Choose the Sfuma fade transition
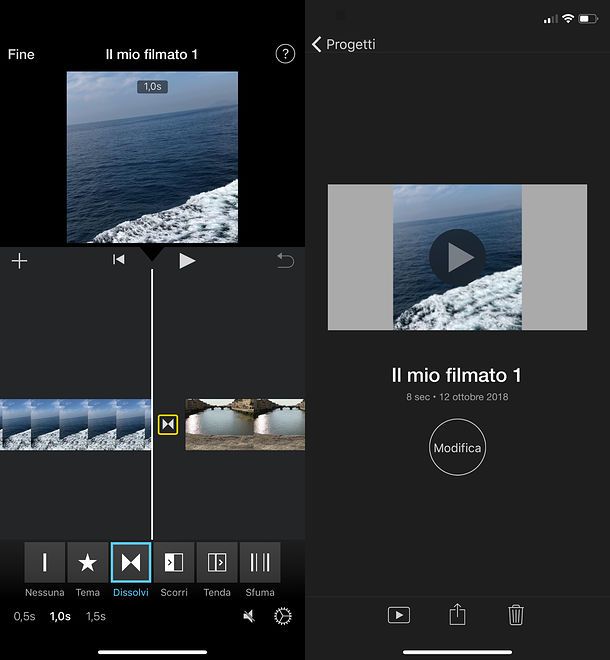This screenshot has height=660, width=610. pos(260,562)
